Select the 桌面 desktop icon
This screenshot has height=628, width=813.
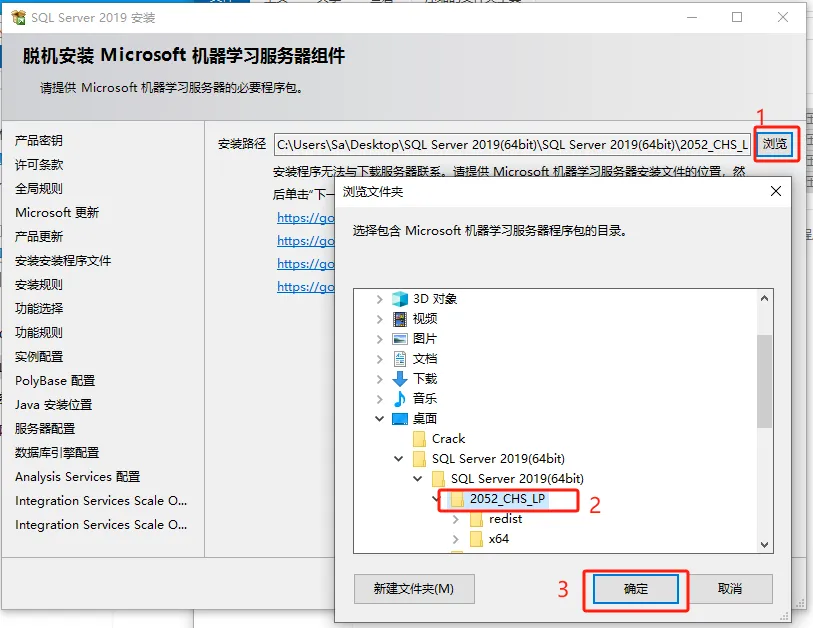(400, 419)
